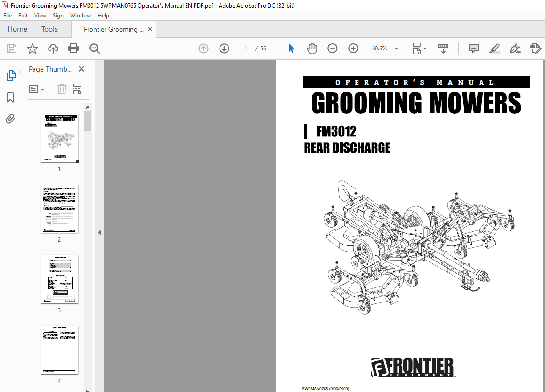The width and height of the screenshot is (545, 392).
Task: Select page 4 thumbnail
Action: click(59, 350)
